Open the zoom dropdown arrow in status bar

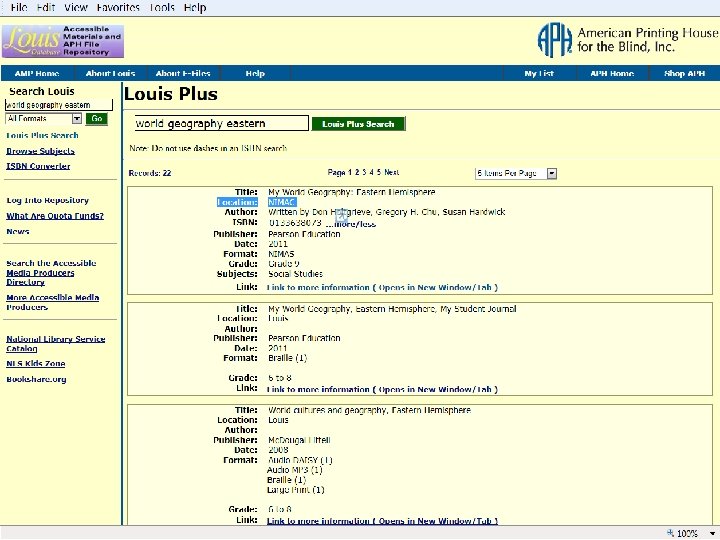tap(712, 533)
